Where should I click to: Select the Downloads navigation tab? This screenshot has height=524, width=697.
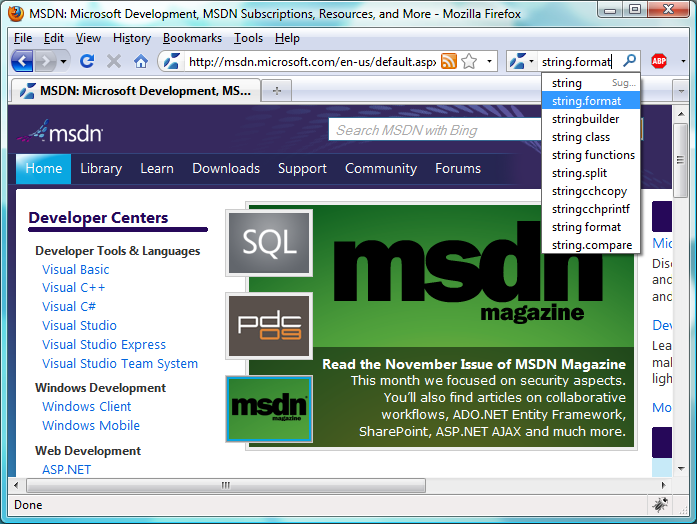[x=226, y=168]
